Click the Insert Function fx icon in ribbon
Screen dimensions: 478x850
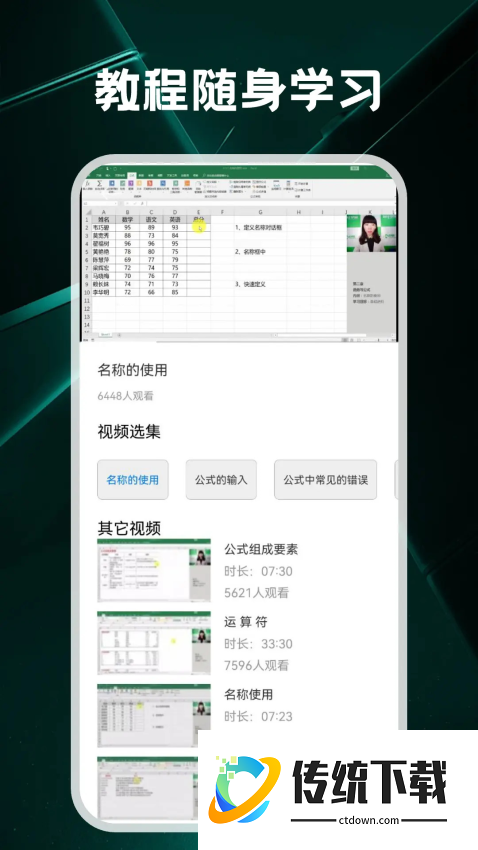click(x=87, y=185)
